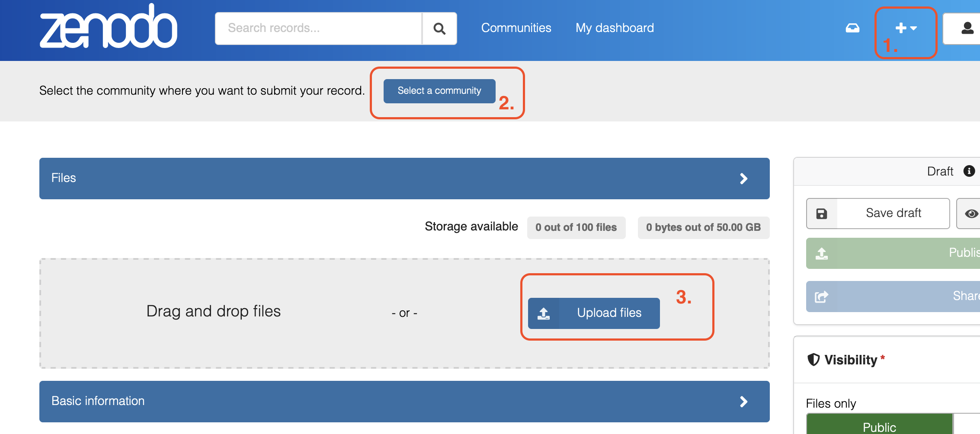Go to Communities page
The image size is (980, 434).
[516, 28]
